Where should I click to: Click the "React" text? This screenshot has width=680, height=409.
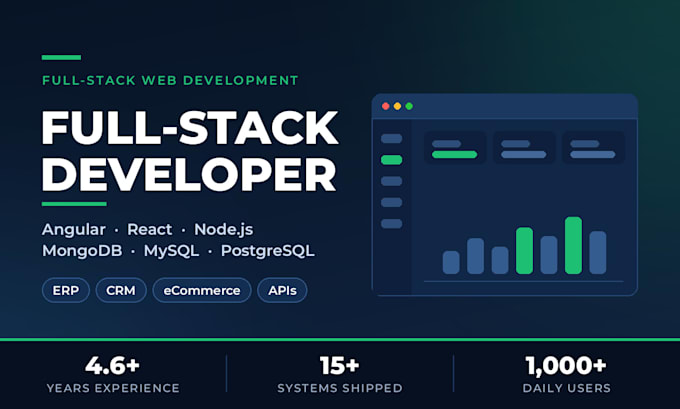point(150,229)
